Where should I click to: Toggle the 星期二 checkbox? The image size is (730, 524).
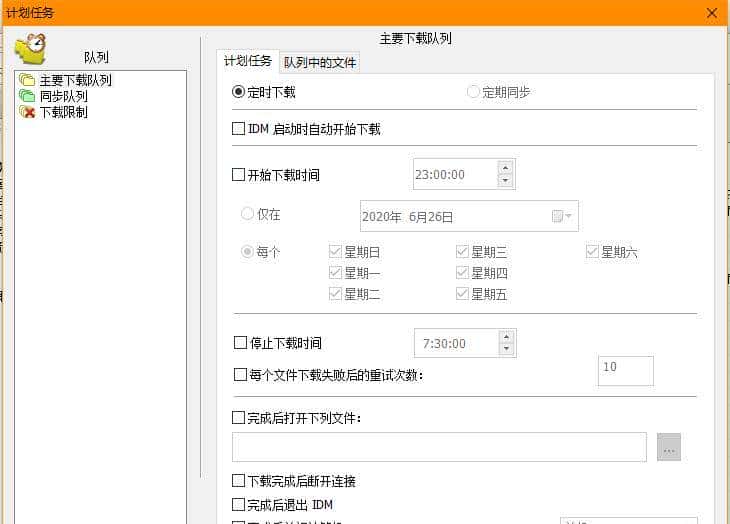(335, 293)
